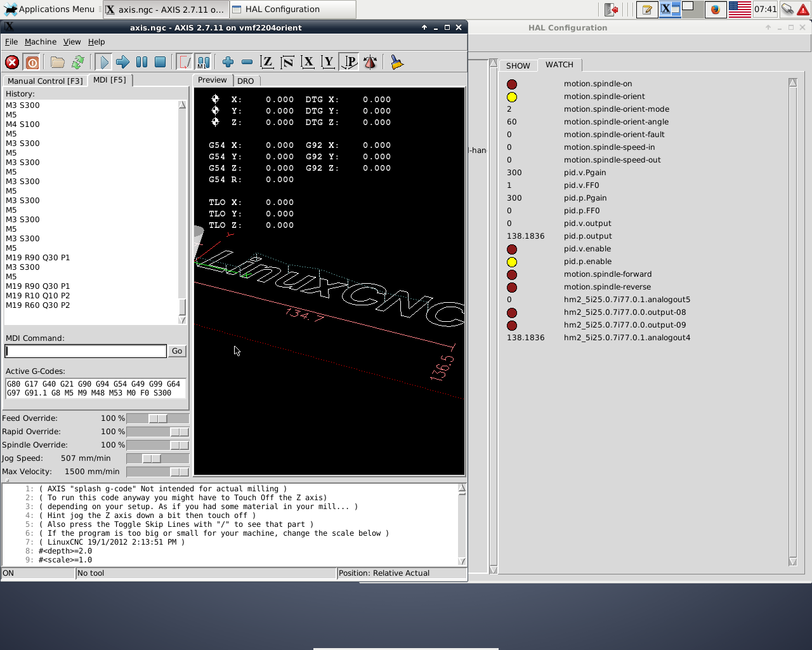Zoom out the preview

coord(247,62)
